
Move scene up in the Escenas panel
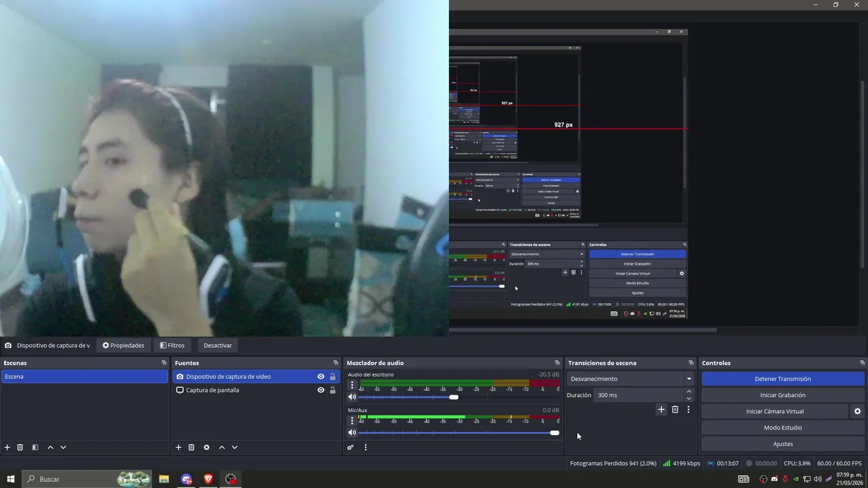pos(50,447)
